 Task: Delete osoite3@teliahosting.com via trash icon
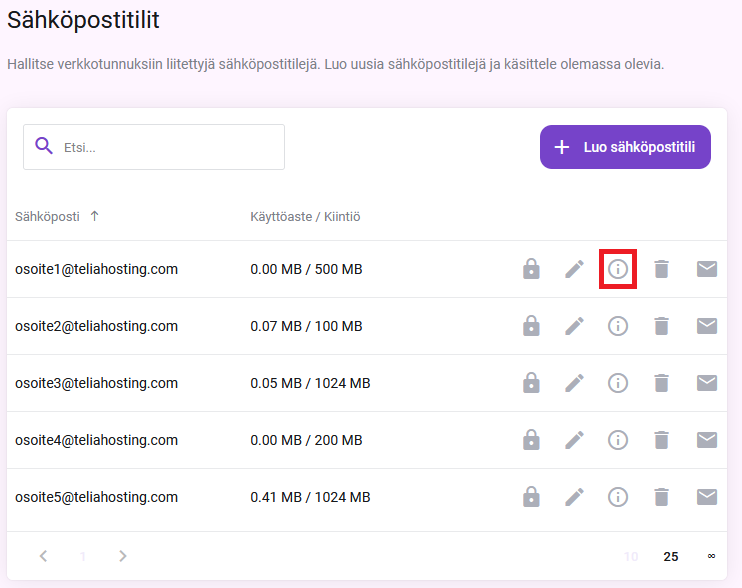click(x=661, y=383)
